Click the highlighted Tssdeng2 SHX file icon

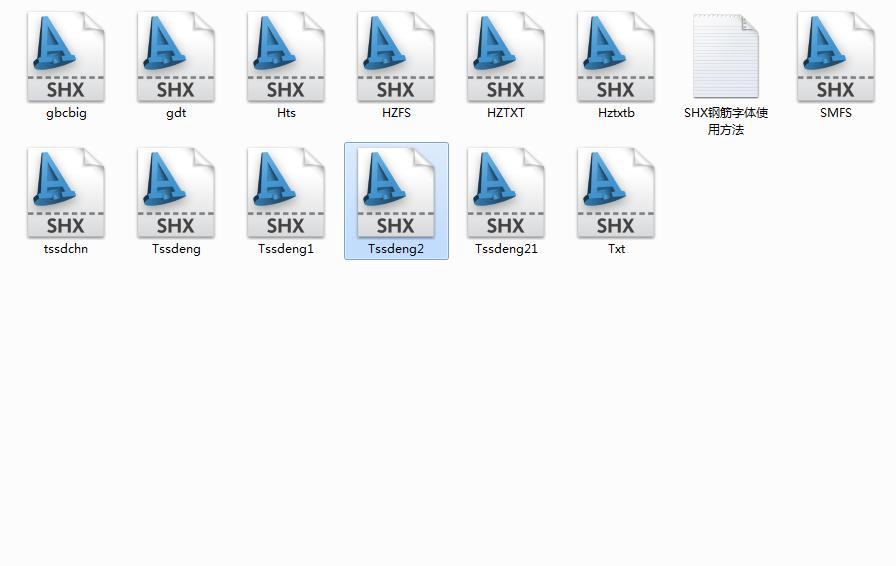[396, 193]
